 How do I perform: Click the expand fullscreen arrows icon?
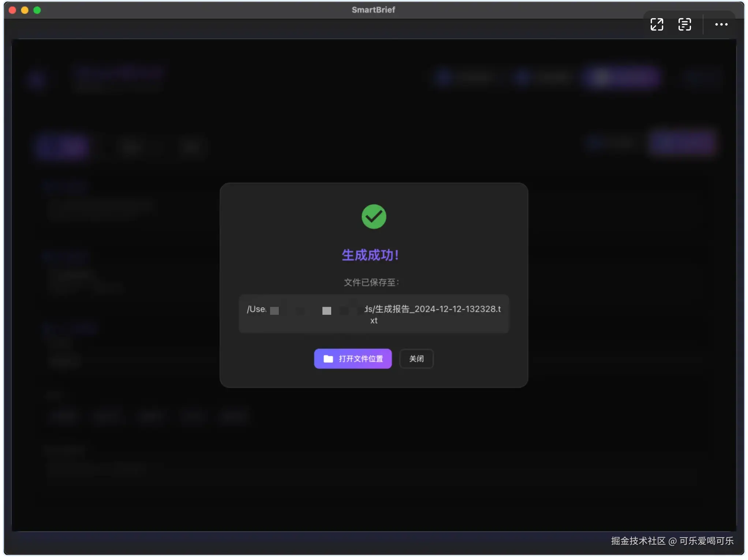(657, 25)
